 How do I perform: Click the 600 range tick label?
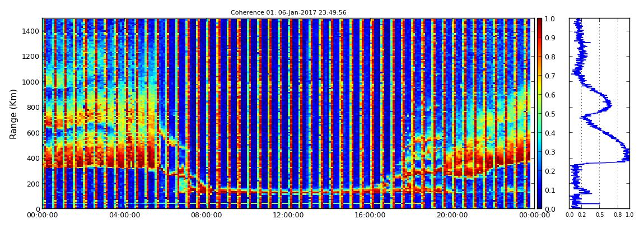click(34, 133)
